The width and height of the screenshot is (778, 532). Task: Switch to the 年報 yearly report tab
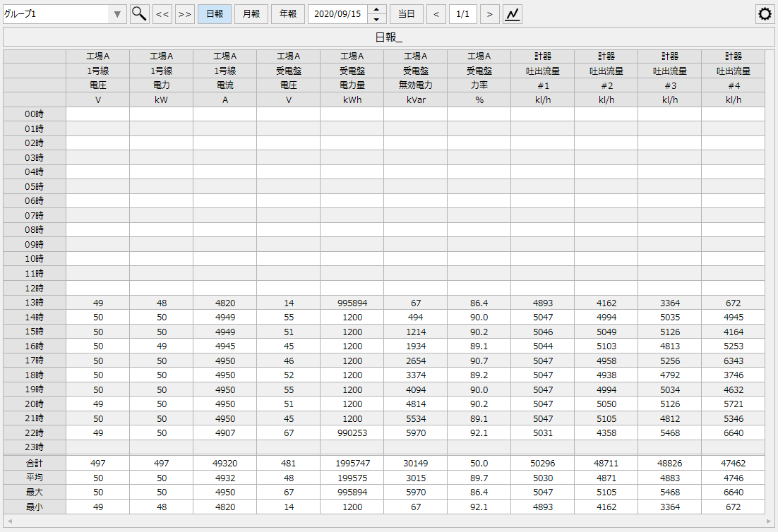pyautogui.click(x=287, y=13)
